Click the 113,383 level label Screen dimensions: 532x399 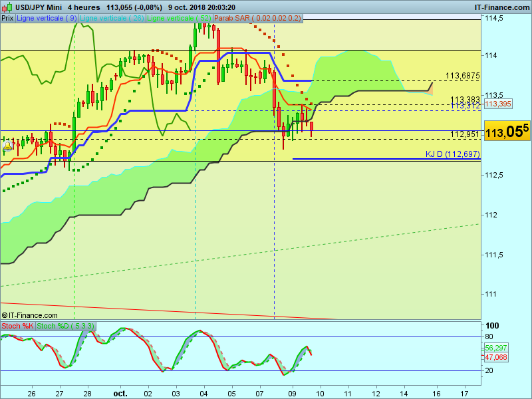[x=465, y=99]
